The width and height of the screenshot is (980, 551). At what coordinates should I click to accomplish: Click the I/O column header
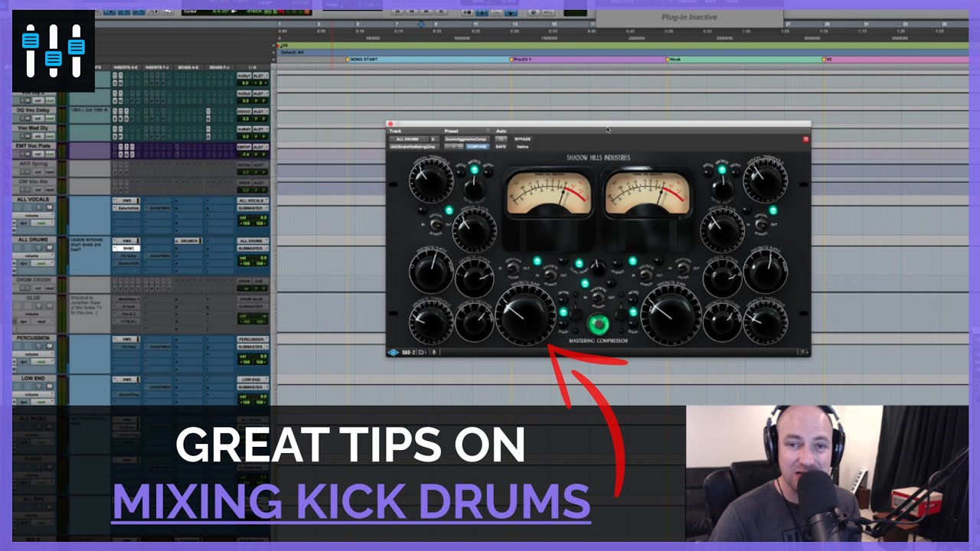pyautogui.click(x=253, y=67)
